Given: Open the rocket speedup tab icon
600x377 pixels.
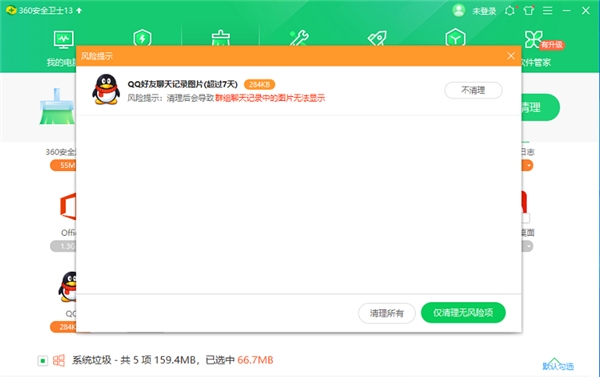Looking at the screenshot, I should 377,38.
